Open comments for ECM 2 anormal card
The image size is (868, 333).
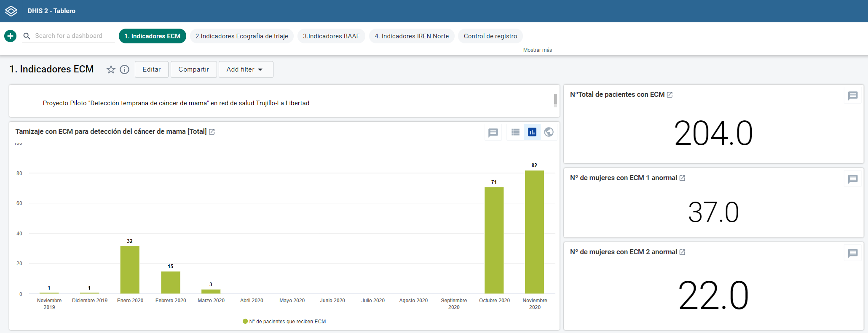pos(853,253)
